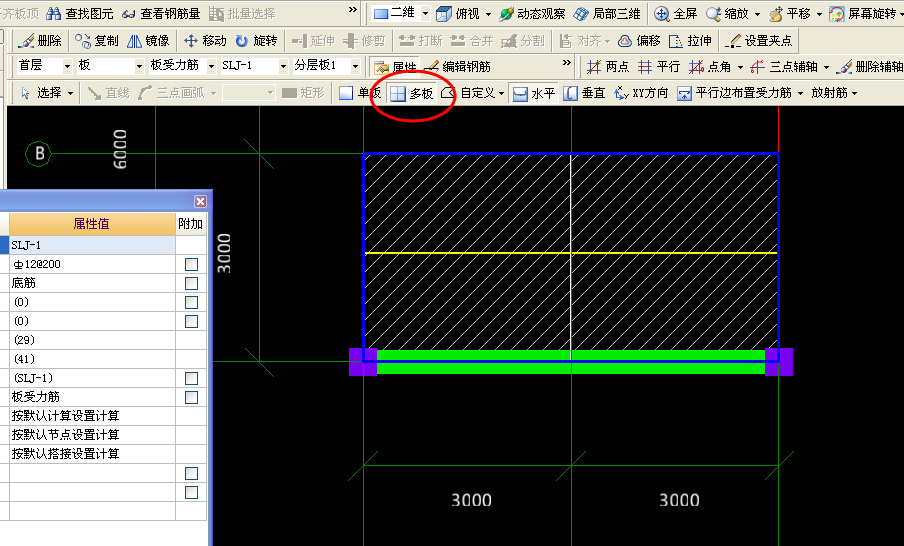Choose 垂直 vertical rebar layout
The image size is (904, 546).
click(585, 93)
